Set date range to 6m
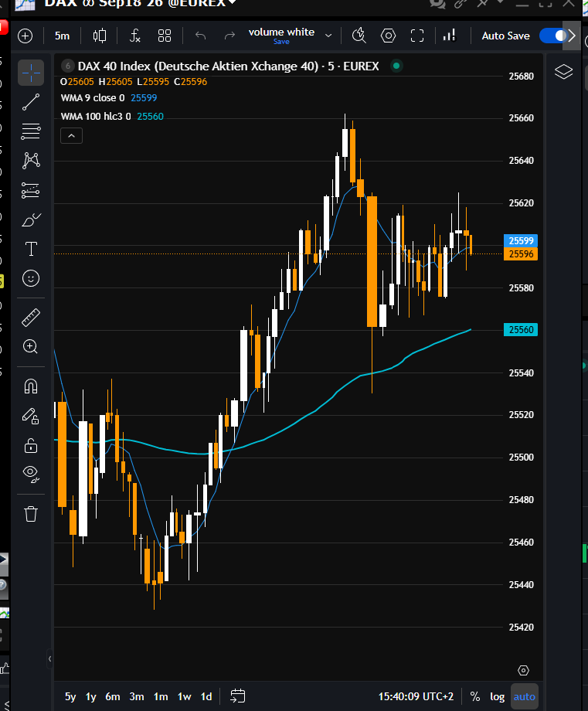The height and width of the screenshot is (711, 588). [x=113, y=696]
